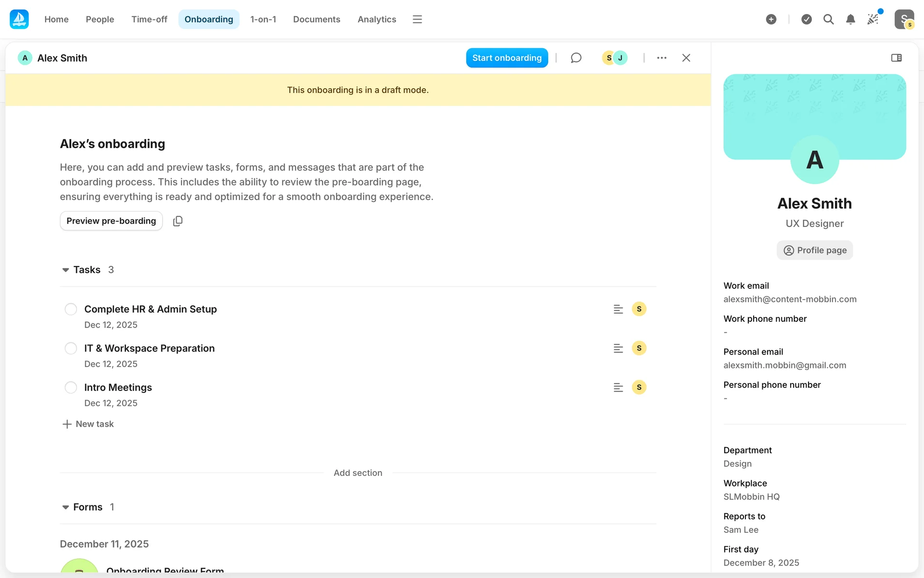Switch to the People tab

tap(100, 19)
